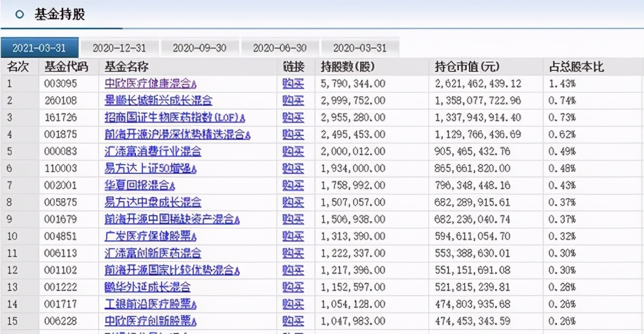644x334 pixels.
Task: Select the 0.62% ratio cell
Action: (562, 134)
